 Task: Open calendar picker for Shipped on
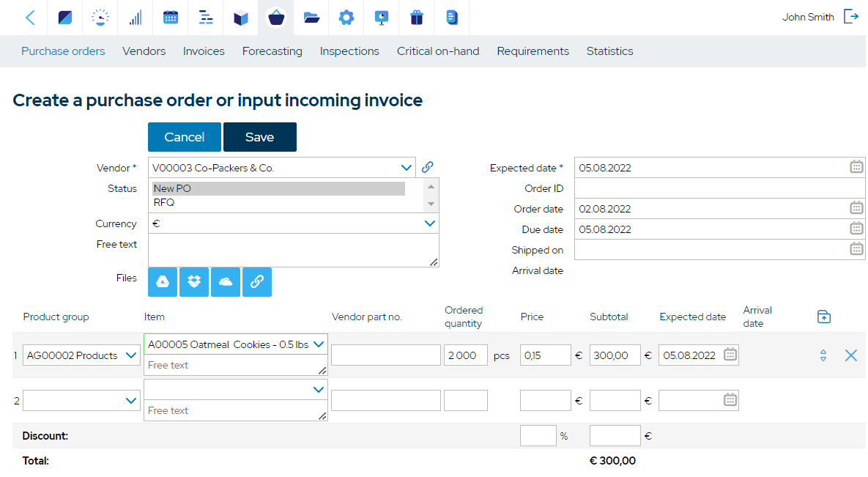pyautogui.click(x=856, y=248)
